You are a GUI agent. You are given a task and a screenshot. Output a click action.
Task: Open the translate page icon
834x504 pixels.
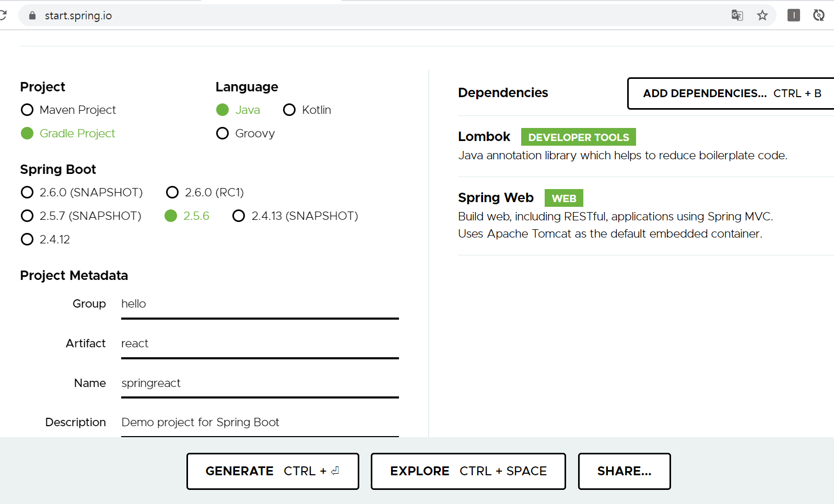pos(737,15)
